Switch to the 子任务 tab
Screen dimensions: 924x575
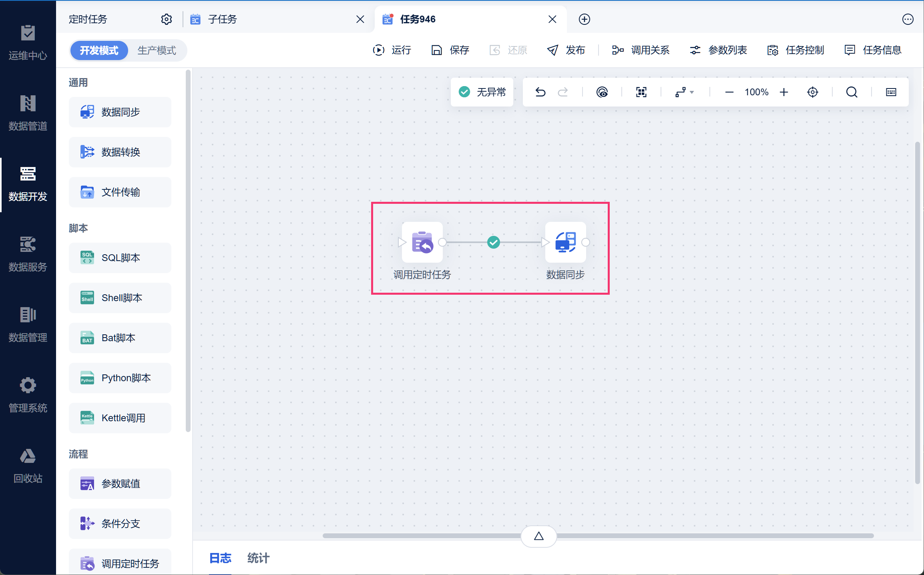[x=223, y=19]
